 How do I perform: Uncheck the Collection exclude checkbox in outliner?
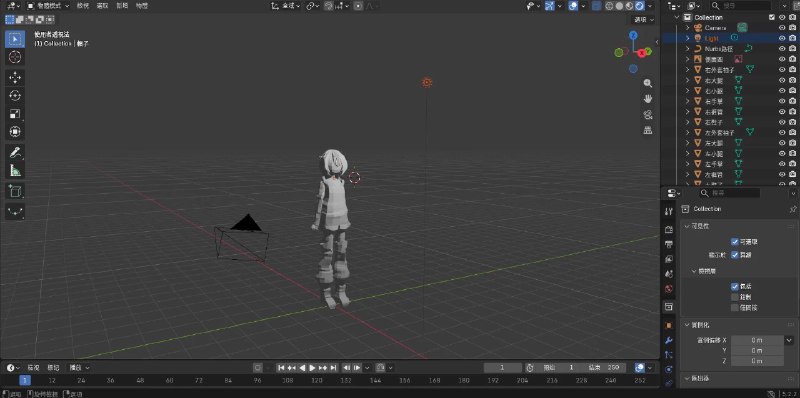point(772,17)
